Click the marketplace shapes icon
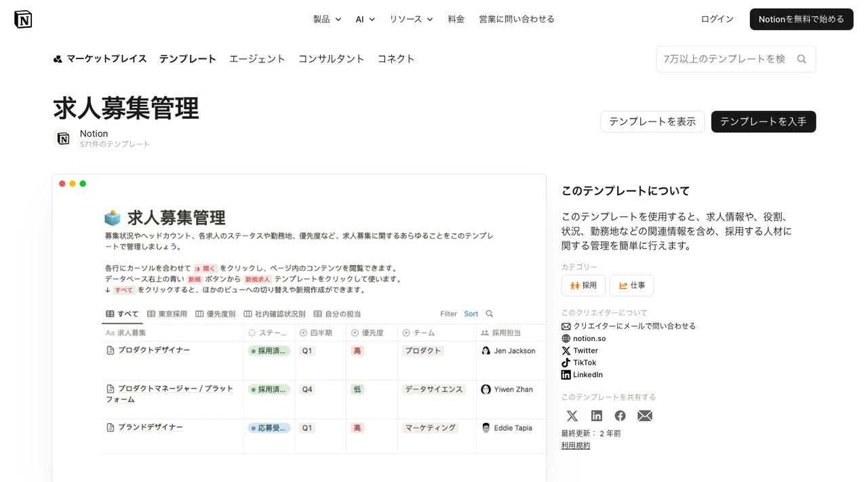Viewport: 868px width, 482px height. [x=58, y=59]
